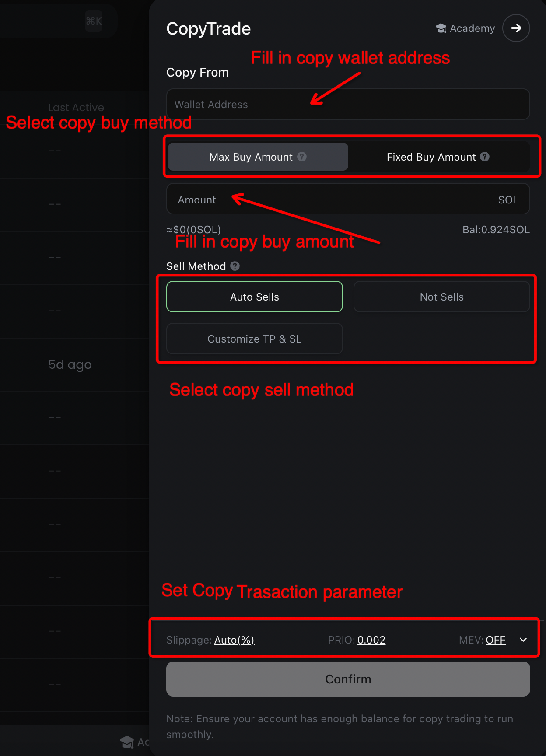Click the graduation cap icon at bottom left
The image size is (546, 756).
(127, 742)
